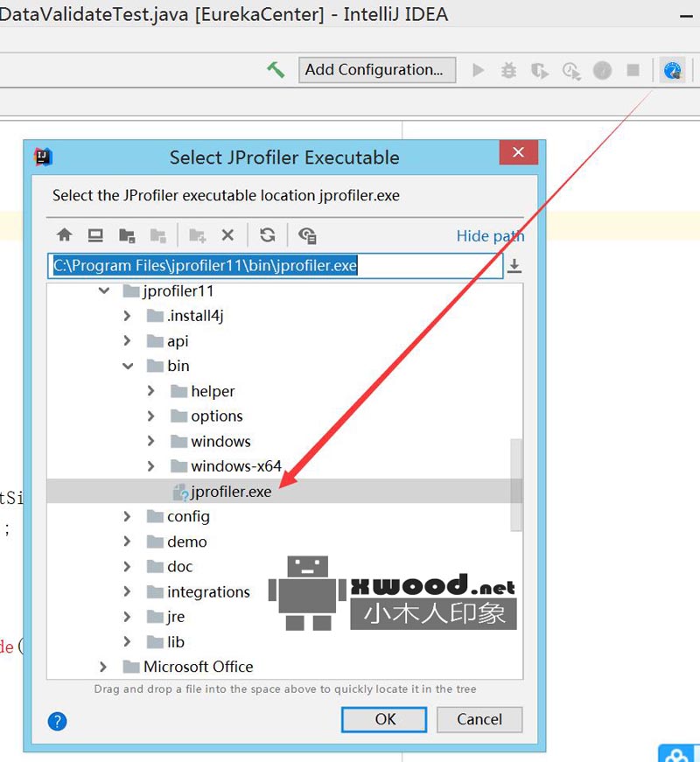Click the blue Help question icon

[x=58, y=721]
